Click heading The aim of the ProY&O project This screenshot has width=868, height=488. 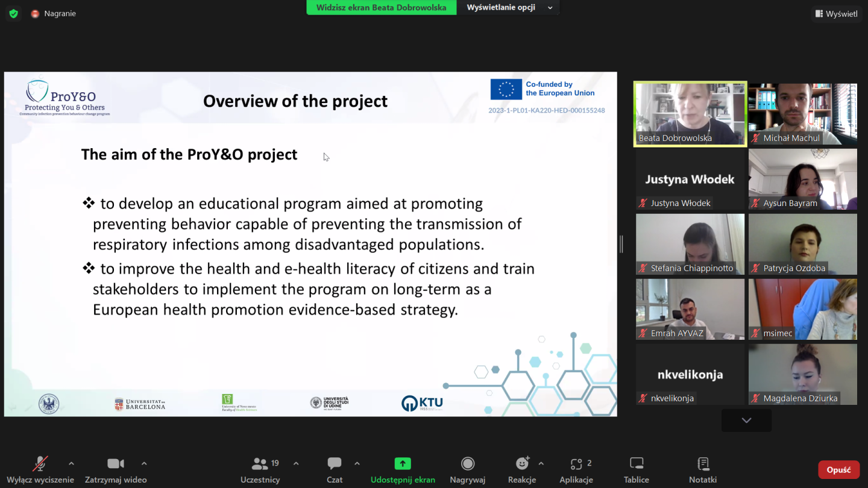(x=189, y=155)
